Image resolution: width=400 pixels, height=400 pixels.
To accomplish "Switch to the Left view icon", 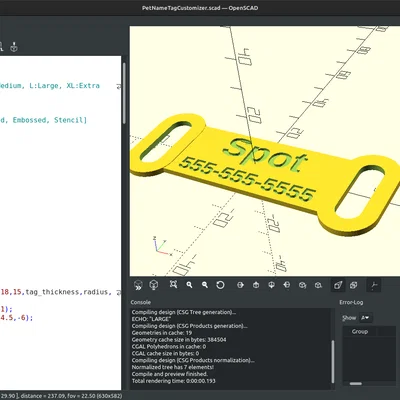I will (x=287, y=285).
